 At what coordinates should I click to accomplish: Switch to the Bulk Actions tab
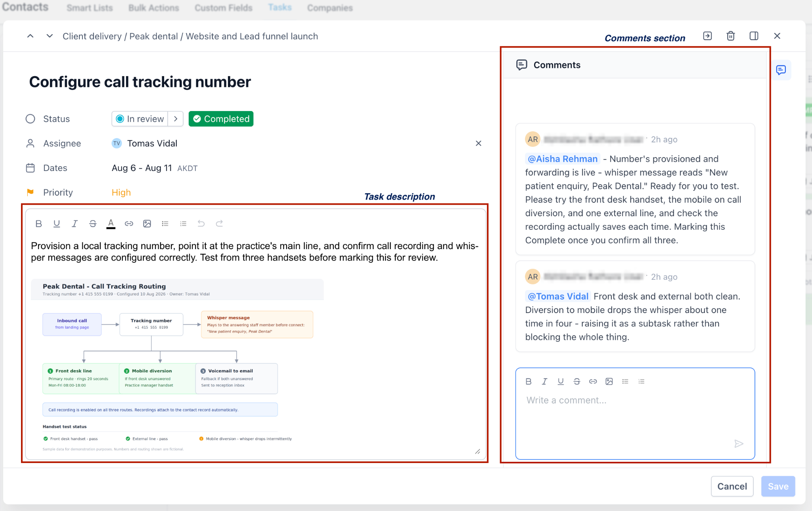[154, 8]
